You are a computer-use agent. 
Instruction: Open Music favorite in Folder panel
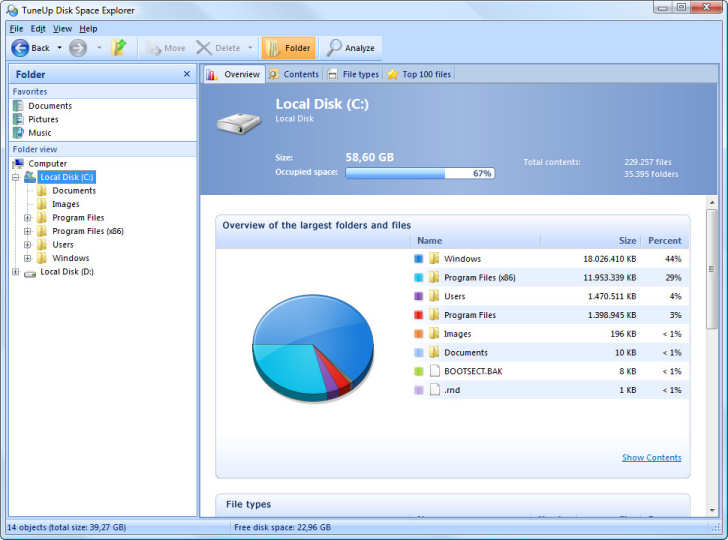point(40,133)
